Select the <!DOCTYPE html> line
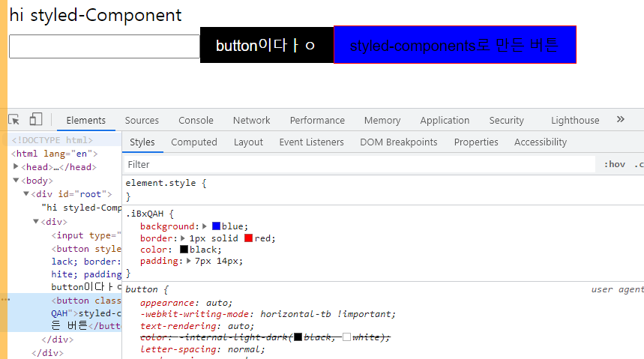This screenshot has height=359, width=644. pos(52,140)
